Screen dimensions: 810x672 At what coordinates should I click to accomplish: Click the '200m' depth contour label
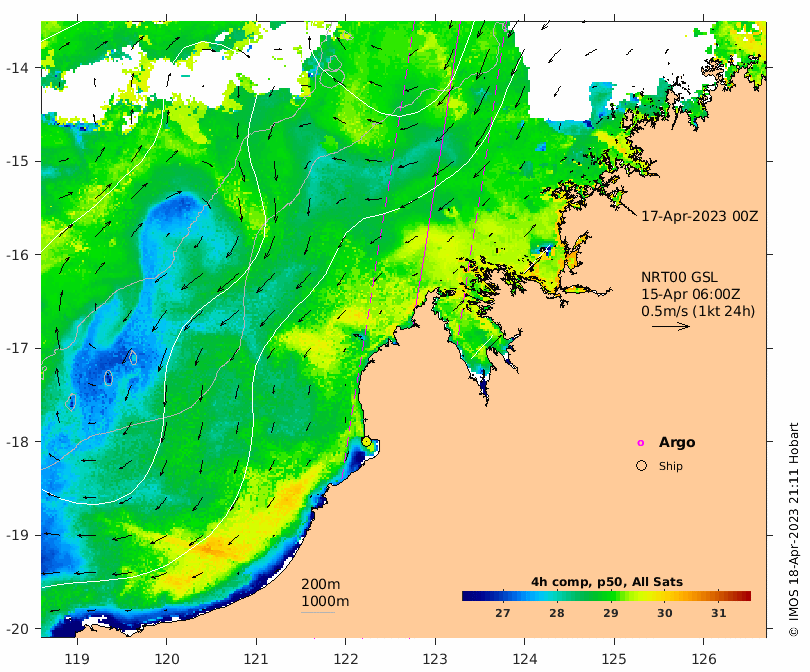320,584
